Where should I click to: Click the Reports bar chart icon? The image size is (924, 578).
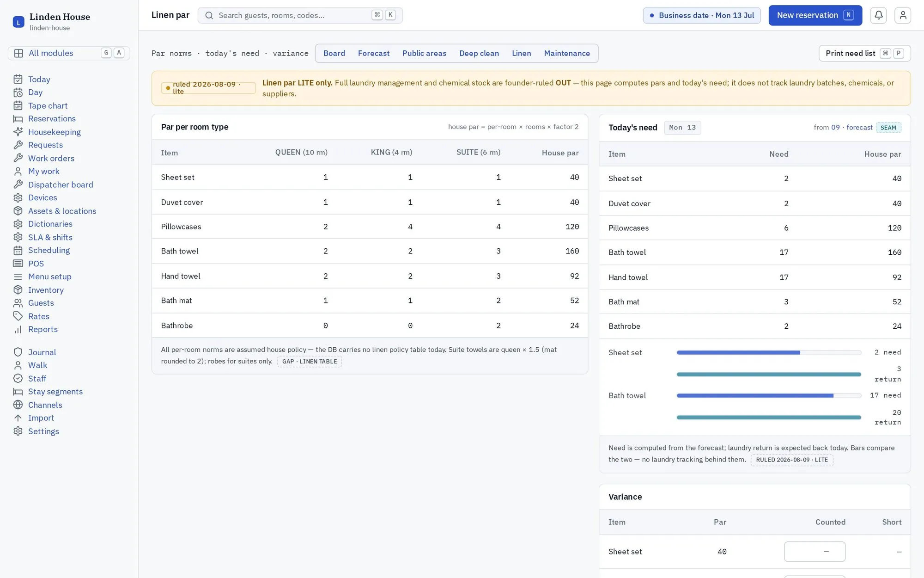[18, 329]
